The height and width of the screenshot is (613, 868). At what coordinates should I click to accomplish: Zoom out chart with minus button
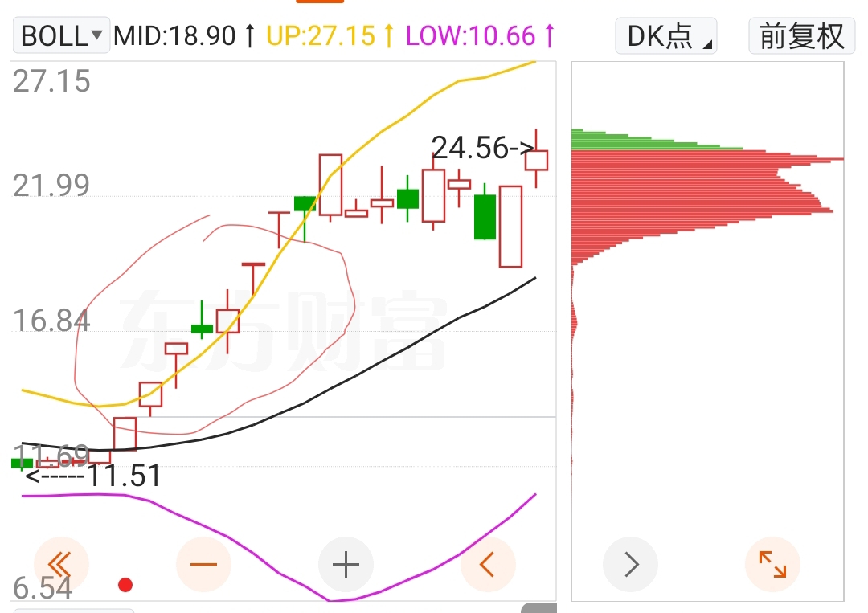click(x=203, y=564)
